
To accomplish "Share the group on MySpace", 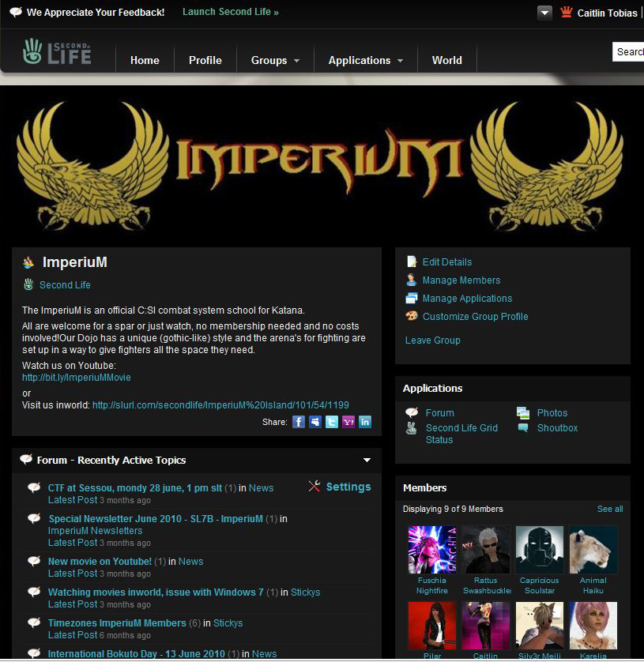I will [315, 422].
